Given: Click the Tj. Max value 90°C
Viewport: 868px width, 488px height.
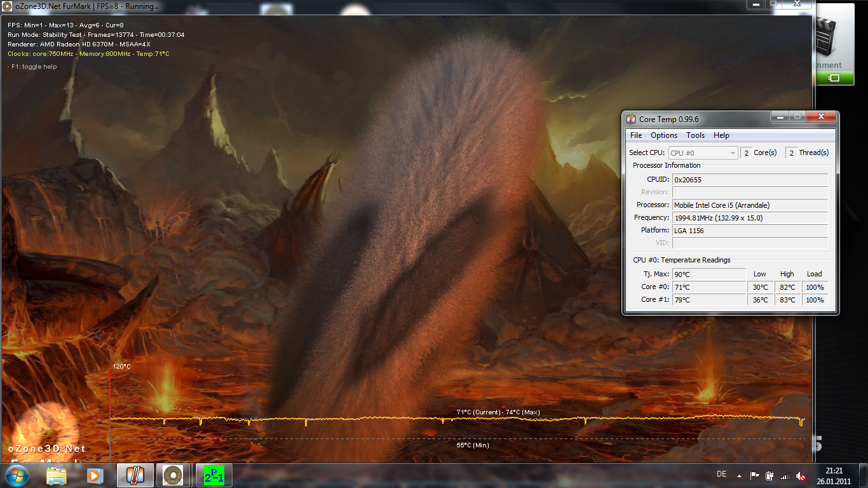Looking at the screenshot, I should 709,274.
